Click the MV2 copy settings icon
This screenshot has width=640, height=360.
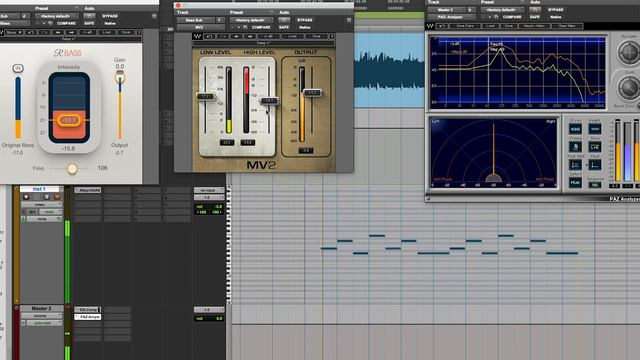[245, 27]
